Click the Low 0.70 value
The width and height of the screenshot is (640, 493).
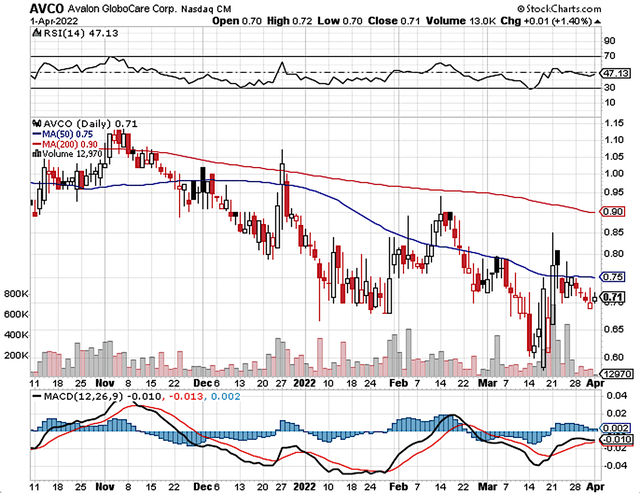(x=340, y=21)
